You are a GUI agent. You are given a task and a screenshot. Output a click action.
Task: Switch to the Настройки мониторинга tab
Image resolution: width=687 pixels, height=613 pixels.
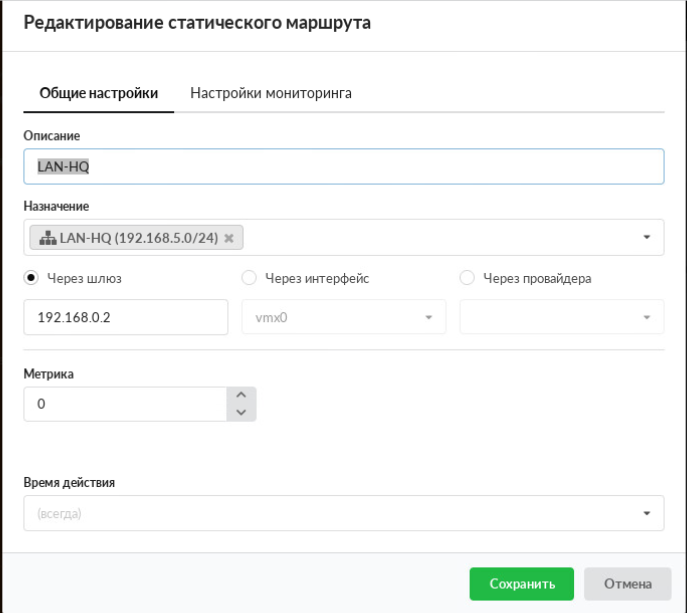(271, 93)
